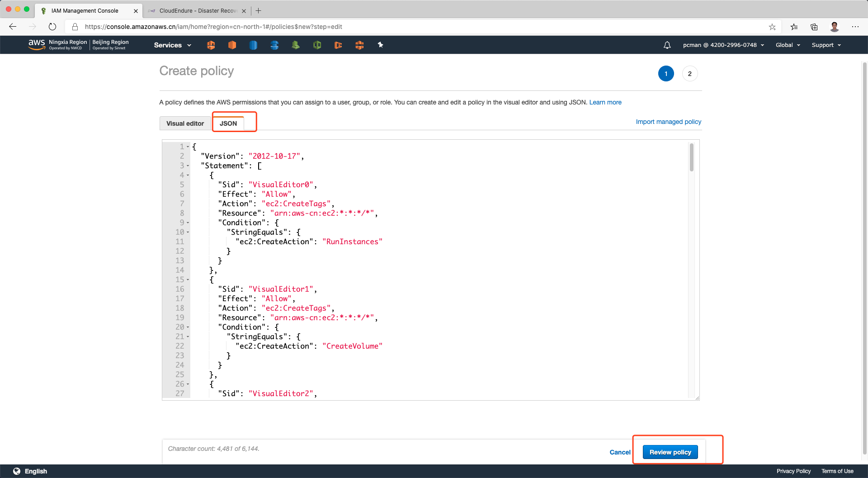Add page to favorites with star icon
The width and height of the screenshot is (868, 478).
772,27
